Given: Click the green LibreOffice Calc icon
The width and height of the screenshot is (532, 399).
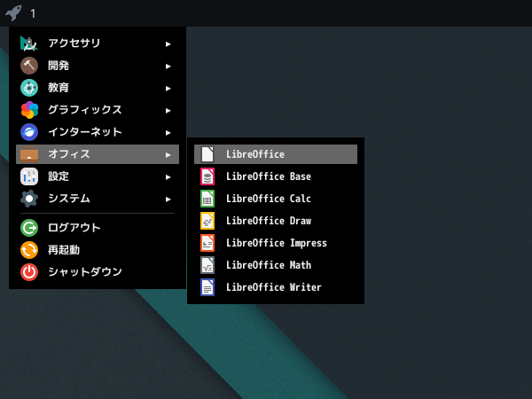Looking at the screenshot, I should tap(207, 199).
